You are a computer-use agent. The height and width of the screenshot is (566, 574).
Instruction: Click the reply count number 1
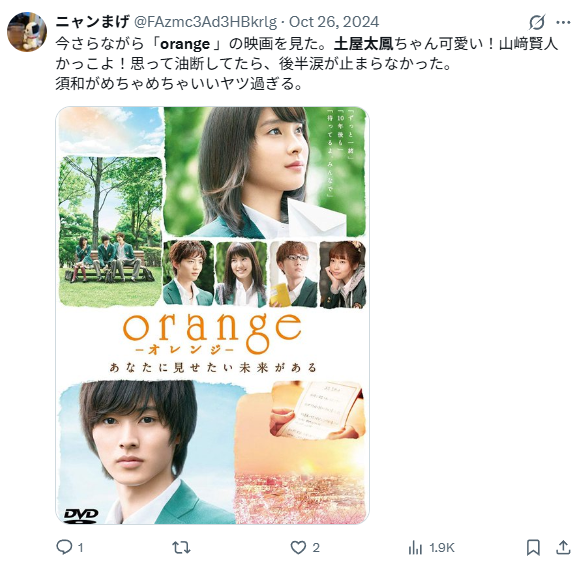(81, 548)
